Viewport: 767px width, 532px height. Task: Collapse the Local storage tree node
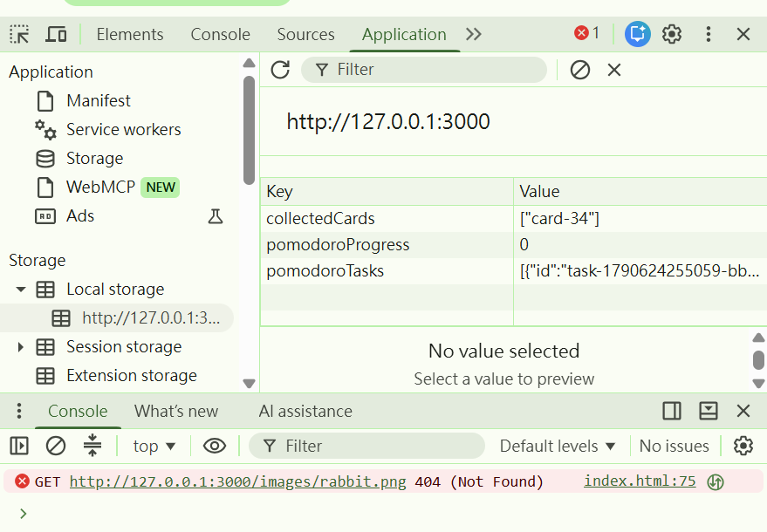[x=21, y=290]
